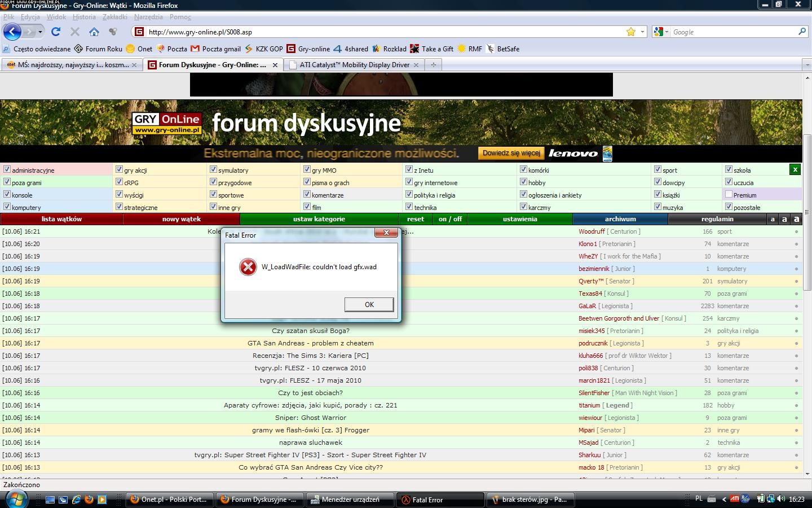Toggle the gry MMO checkbox
This screenshot has height=508, width=812.
click(307, 169)
